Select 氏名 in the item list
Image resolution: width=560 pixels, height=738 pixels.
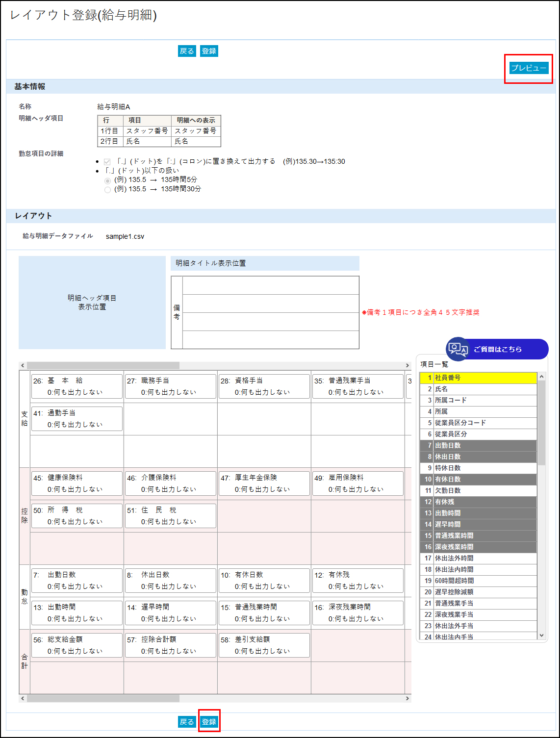pos(478,389)
